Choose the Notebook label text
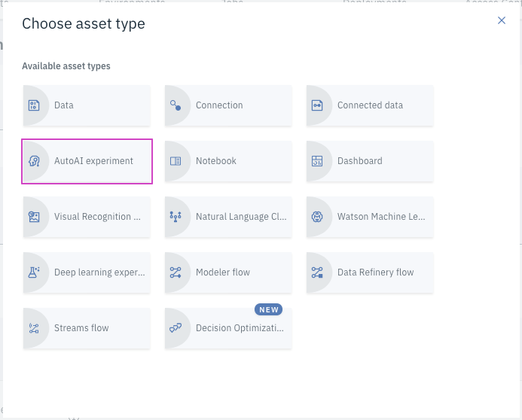 pyautogui.click(x=216, y=161)
